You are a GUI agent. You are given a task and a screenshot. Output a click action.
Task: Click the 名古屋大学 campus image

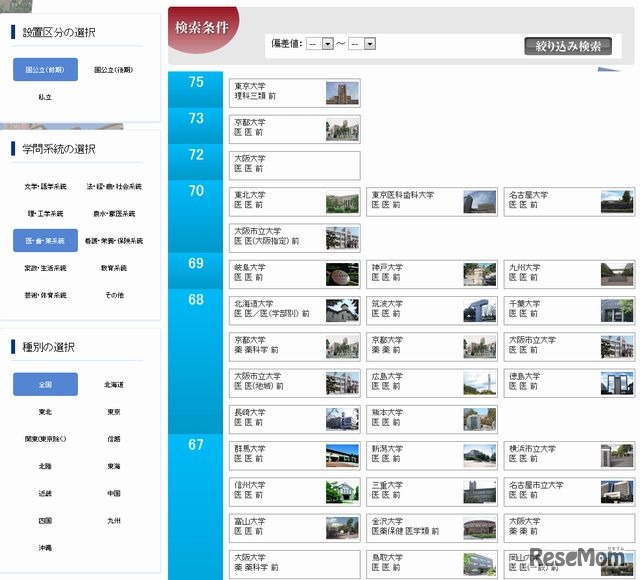(x=616, y=202)
